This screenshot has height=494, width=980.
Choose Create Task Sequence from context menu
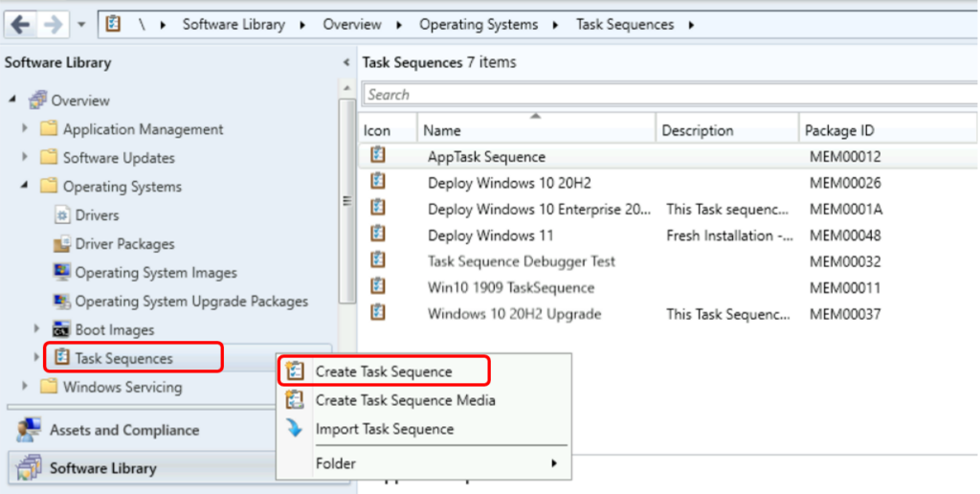[384, 371]
